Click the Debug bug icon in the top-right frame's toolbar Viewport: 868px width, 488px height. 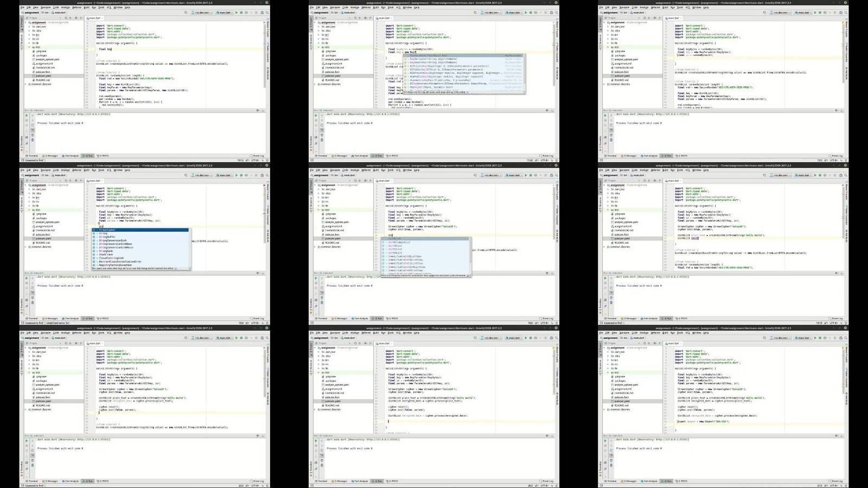pos(820,12)
